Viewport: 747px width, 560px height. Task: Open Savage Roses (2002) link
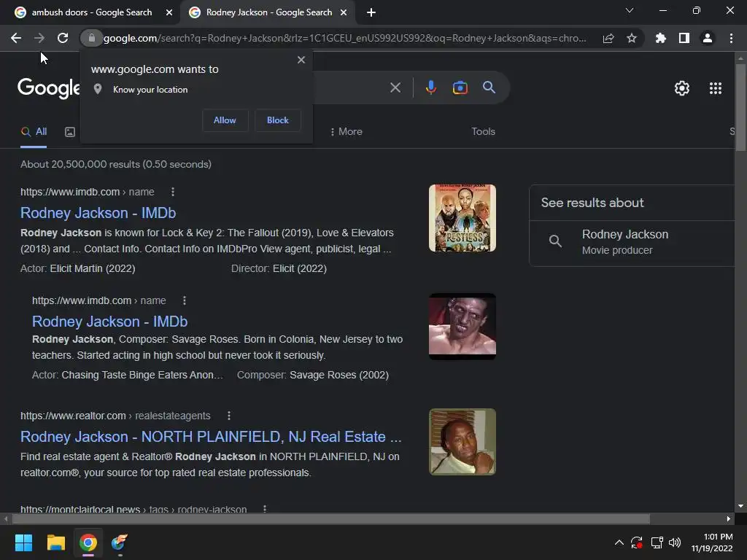339,376
